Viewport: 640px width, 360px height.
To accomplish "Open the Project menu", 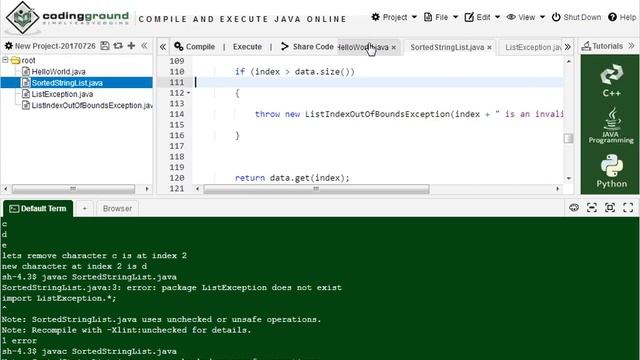I will point(394,17).
